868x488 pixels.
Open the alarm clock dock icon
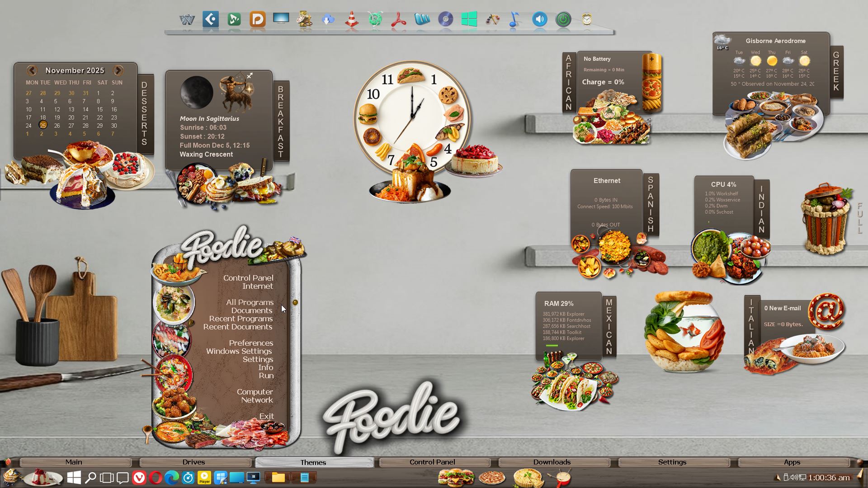coord(587,19)
